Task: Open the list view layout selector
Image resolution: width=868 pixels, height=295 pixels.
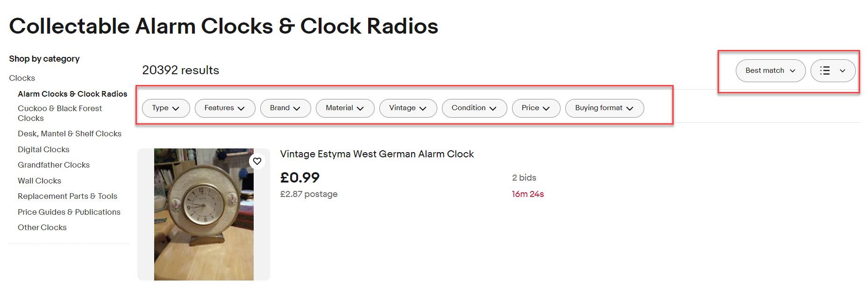Action: point(833,71)
